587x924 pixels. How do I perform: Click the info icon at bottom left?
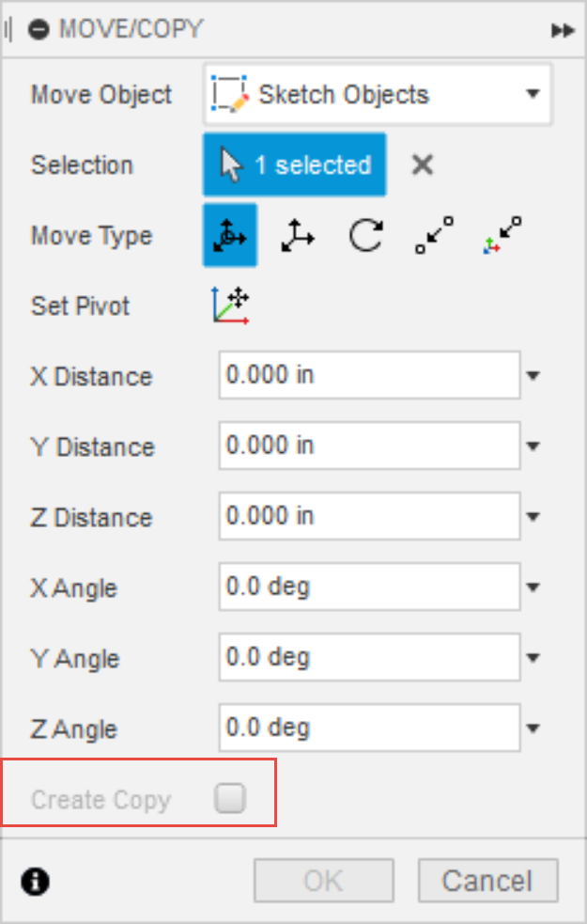click(36, 881)
